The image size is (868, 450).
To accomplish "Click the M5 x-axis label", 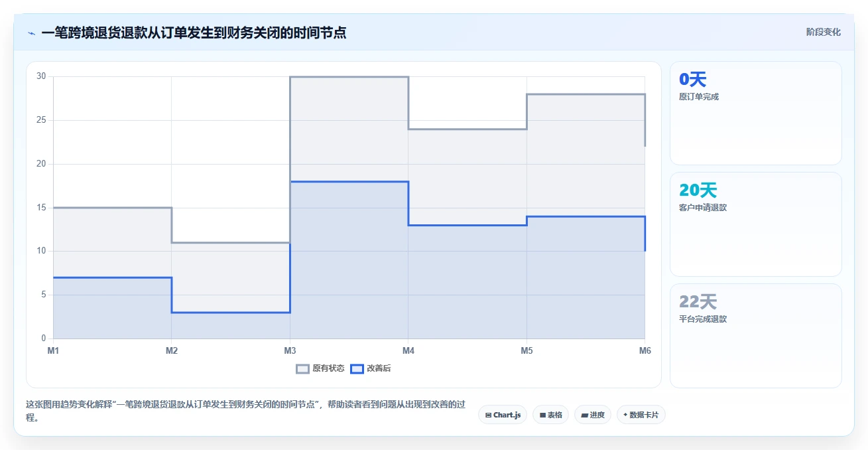I will [527, 350].
